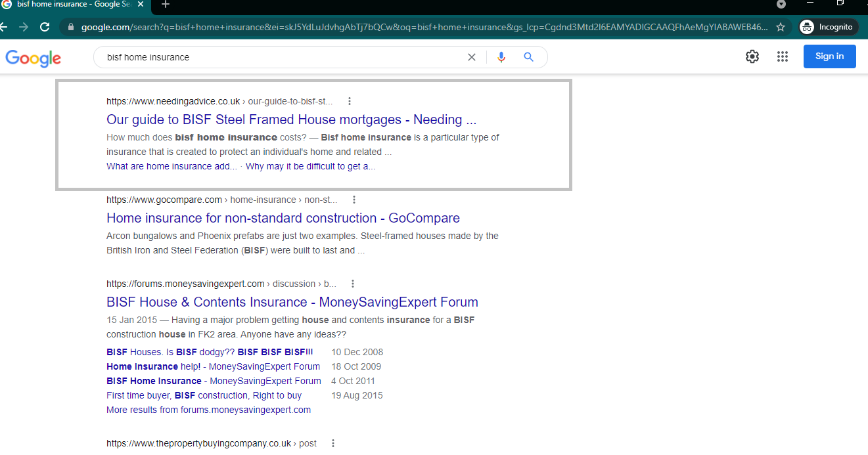The width and height of the screenshot is (868, 455).
Task: Open the Google apps grid
Action: (782, 56)
